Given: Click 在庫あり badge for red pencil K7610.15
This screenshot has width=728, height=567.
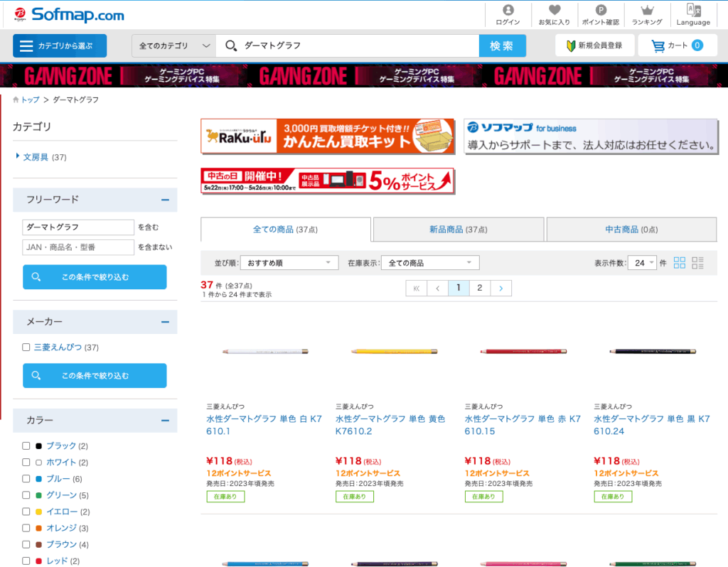Looking at the screenshot, I should (x=483, y=497).
